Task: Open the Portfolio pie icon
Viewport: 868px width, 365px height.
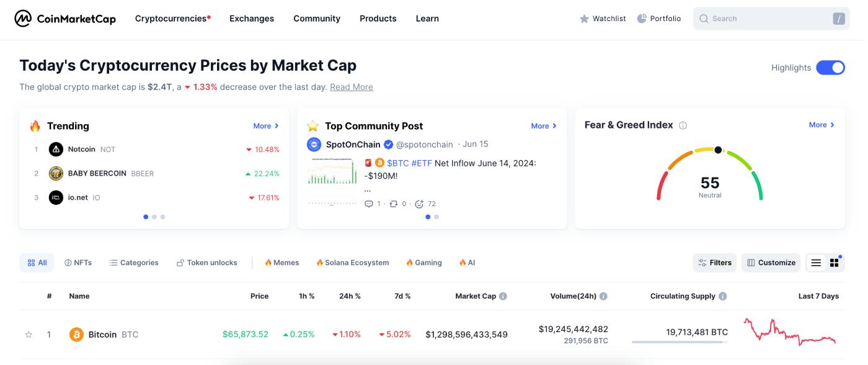Action: point(642,19)
